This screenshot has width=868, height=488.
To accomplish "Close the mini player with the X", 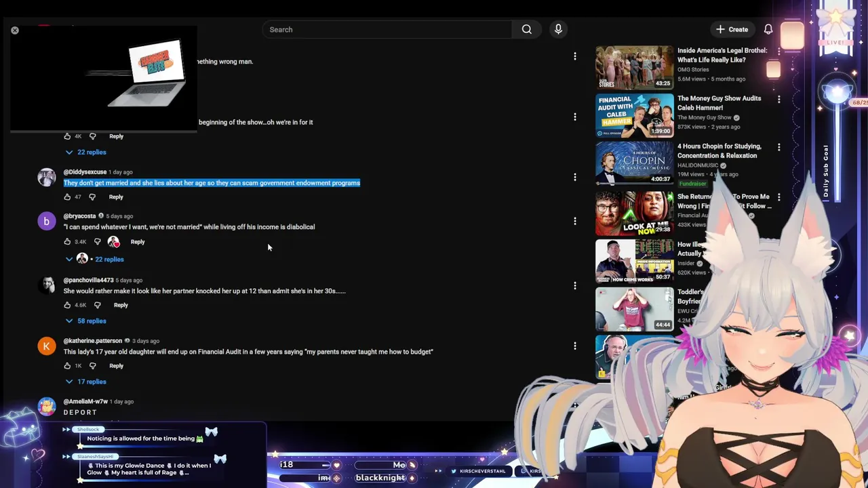I will (15, 30).
